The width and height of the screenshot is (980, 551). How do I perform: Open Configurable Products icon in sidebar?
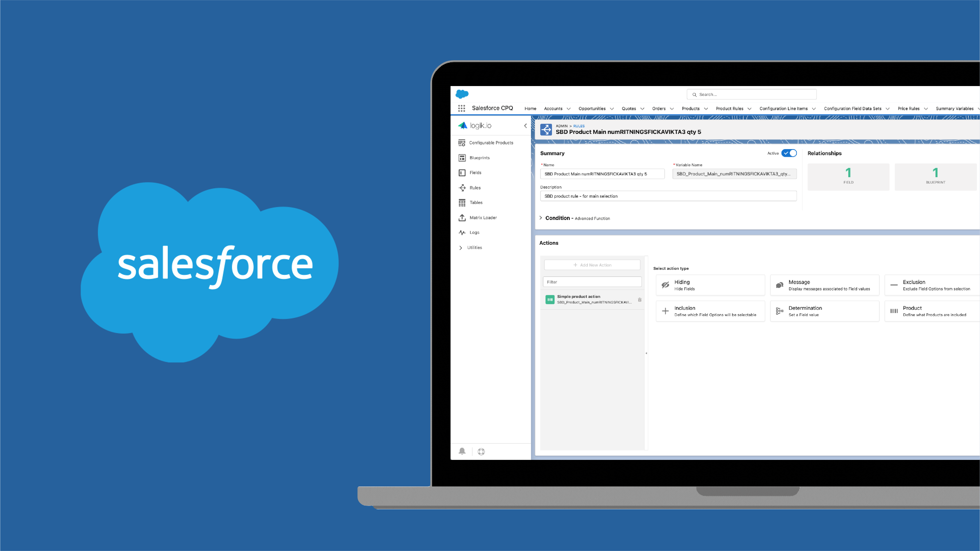[x=462, y=143]
